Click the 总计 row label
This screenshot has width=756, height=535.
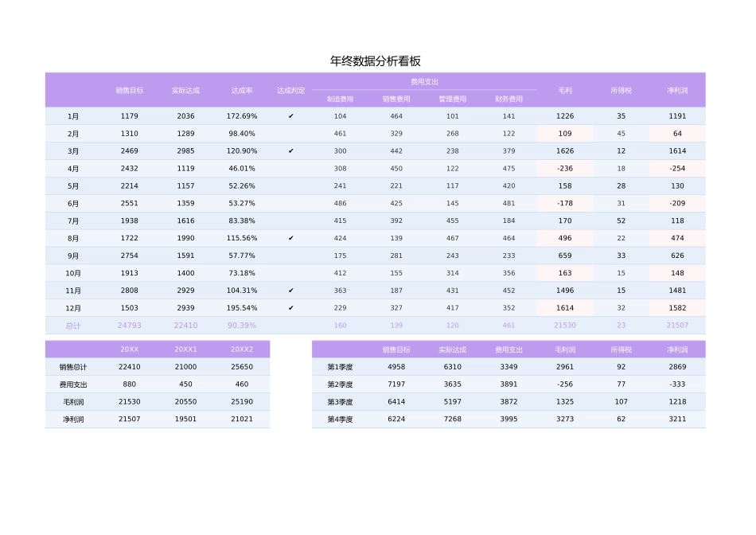pyautogui.click(x=73, y=326)
